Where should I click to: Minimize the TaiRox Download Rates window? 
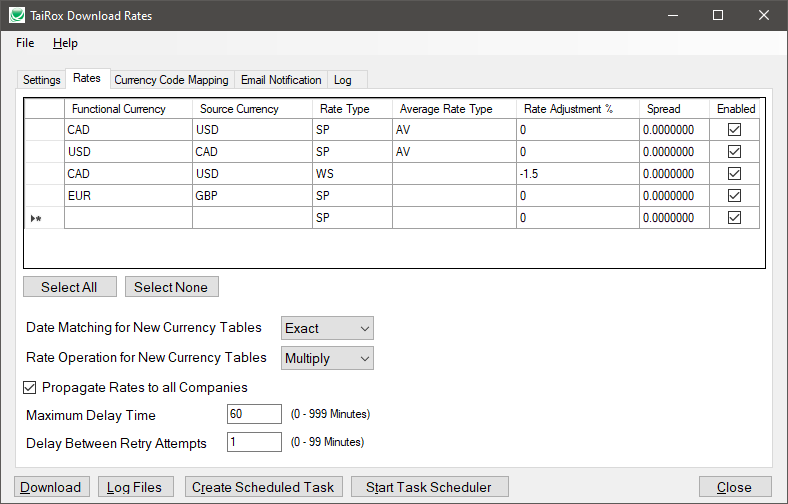coord(673,15)
